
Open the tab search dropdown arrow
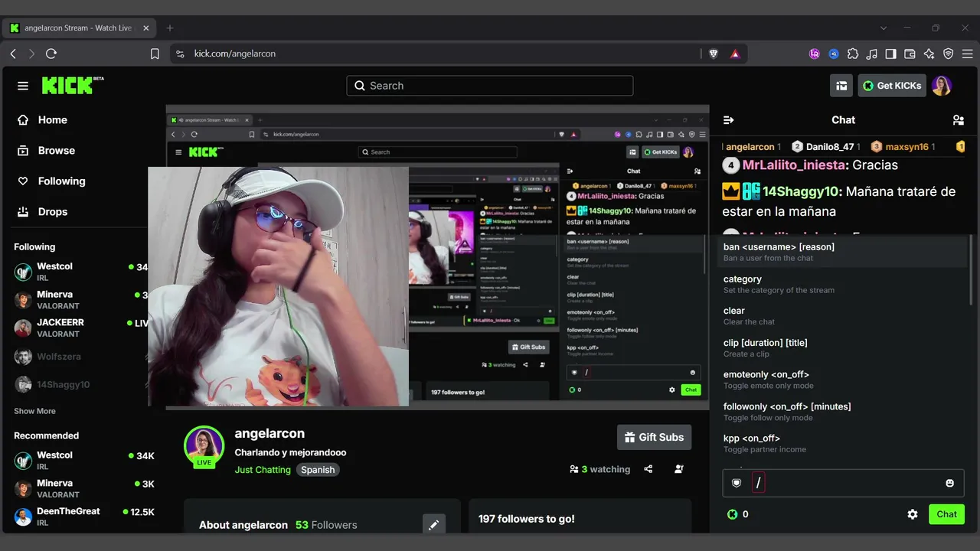[x=884, y=28]
